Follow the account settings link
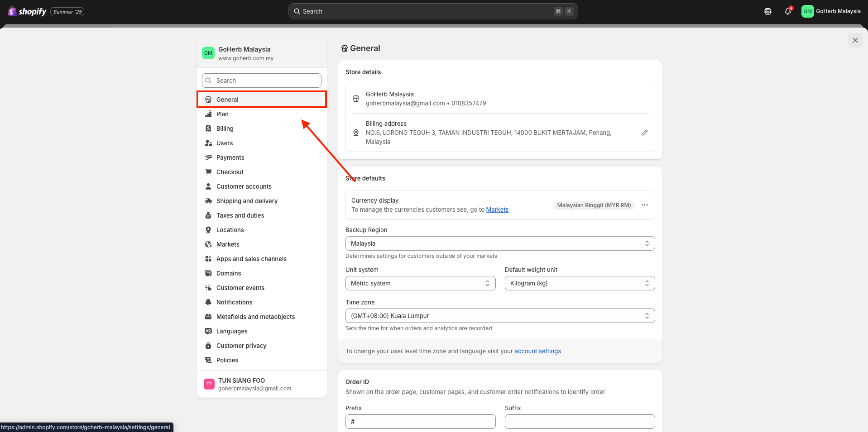Screen dimensions: 868x432 click(537, 351)
